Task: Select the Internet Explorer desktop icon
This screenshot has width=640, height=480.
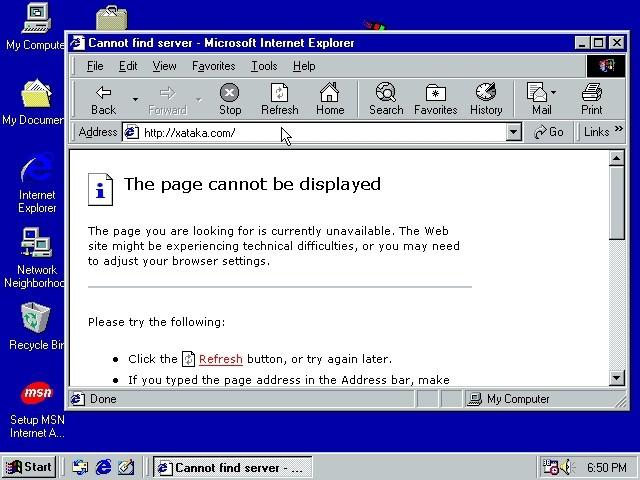Action: (37, 184)
